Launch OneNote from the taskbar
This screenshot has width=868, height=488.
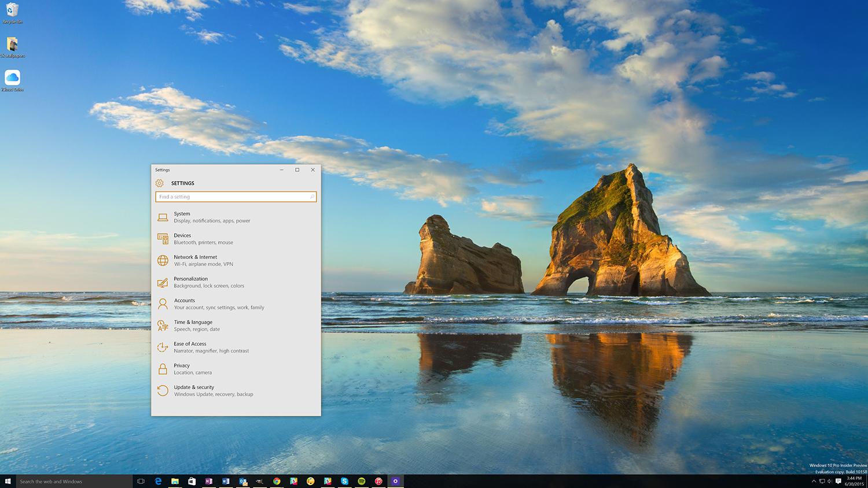209,481
